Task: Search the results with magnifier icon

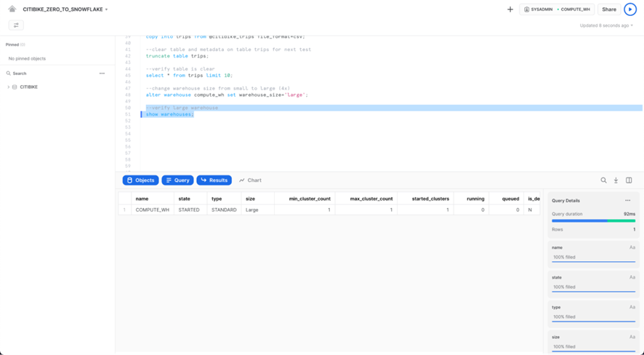Action: click(603, 180)
